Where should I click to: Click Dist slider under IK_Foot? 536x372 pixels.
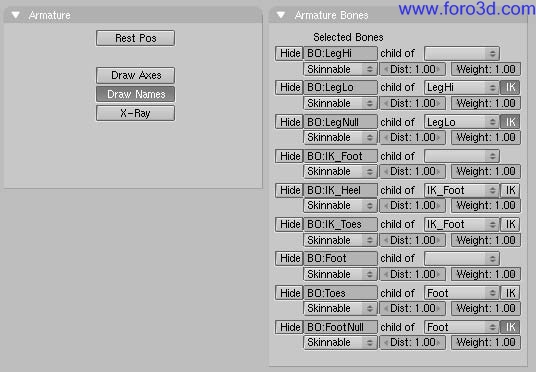[x=413, y=171]
